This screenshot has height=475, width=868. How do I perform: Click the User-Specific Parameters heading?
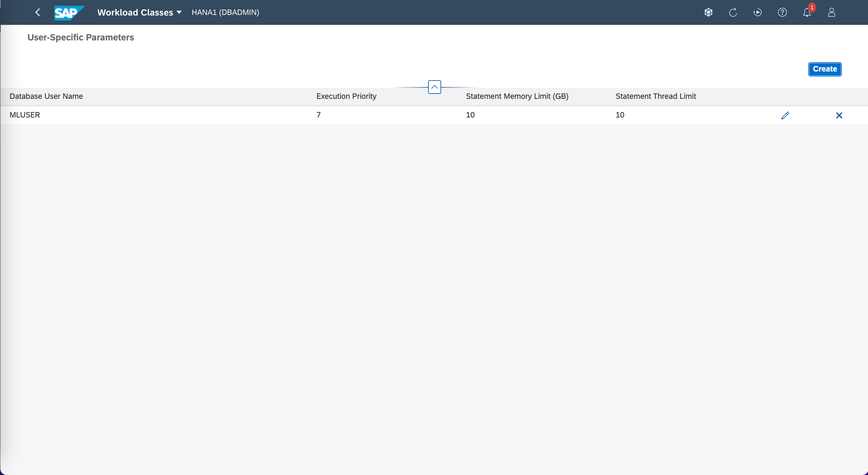click(x=81, y=37)
